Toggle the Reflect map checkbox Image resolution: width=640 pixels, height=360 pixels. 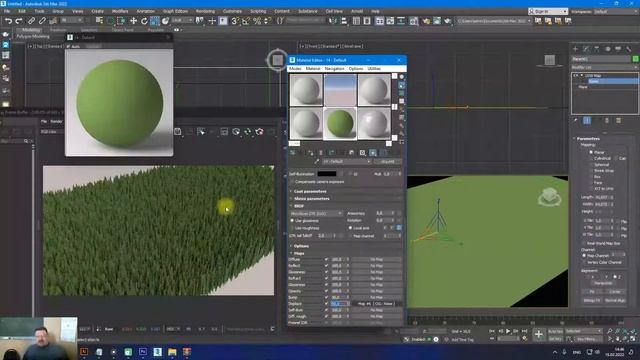327,266
